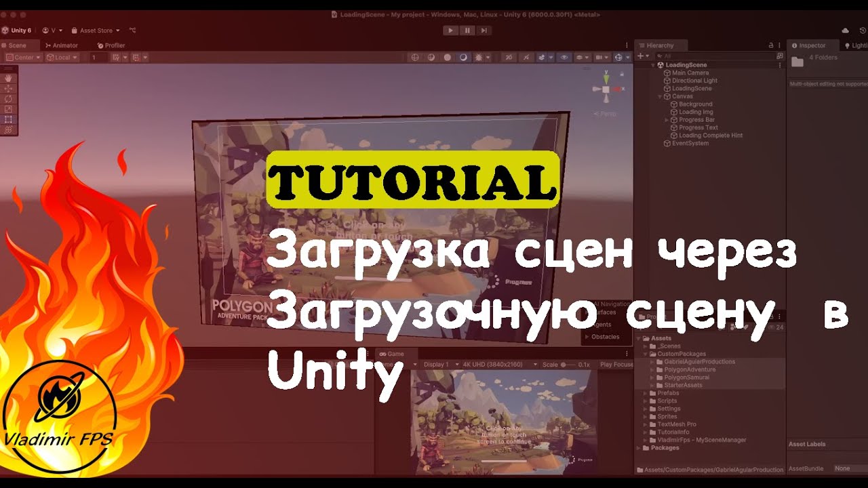The height and width of the screenshot is (488, 868).
Task: Select the Move tool
Action: click(9, 88)
